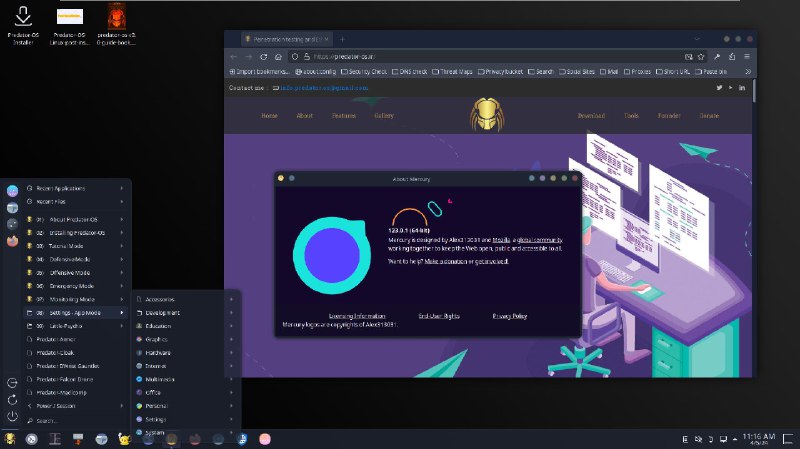Viewport: 800px width, 449px height.
Task: Go back with the browser back arrow
Action: [x=234, y=57]
